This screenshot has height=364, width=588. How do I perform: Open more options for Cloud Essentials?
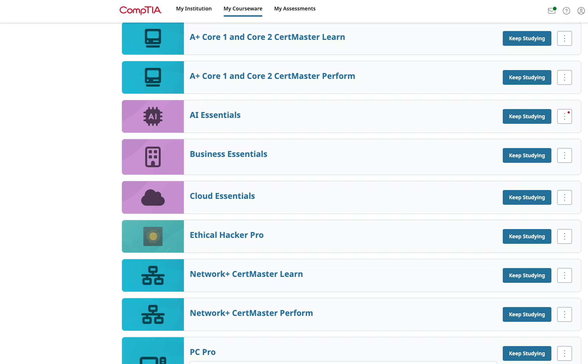564,197
